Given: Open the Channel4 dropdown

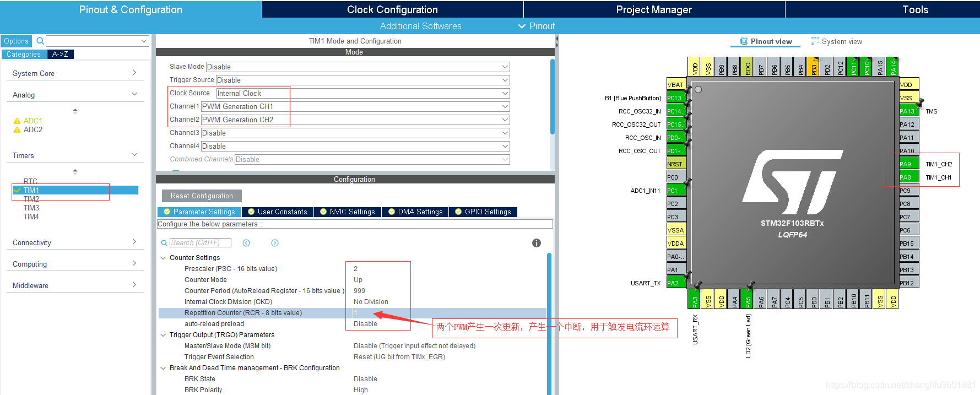Looking at the screenshot, I should click(x=355, y=146).
